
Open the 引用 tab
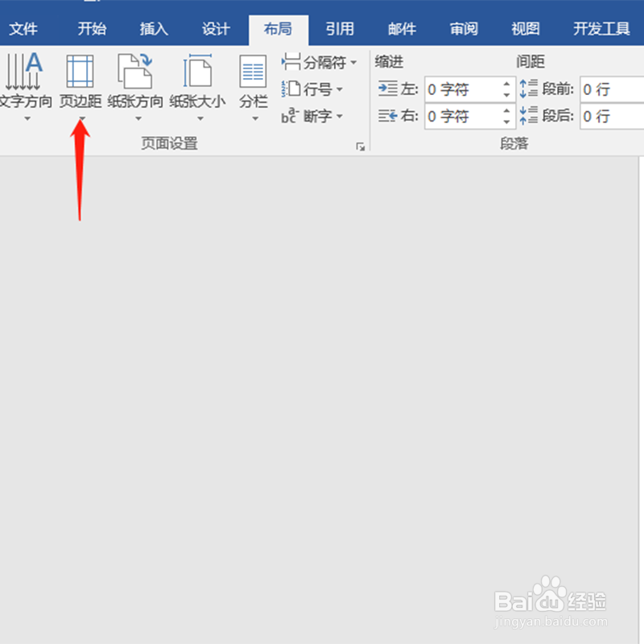pyautogui.click(x=340, y=29)
